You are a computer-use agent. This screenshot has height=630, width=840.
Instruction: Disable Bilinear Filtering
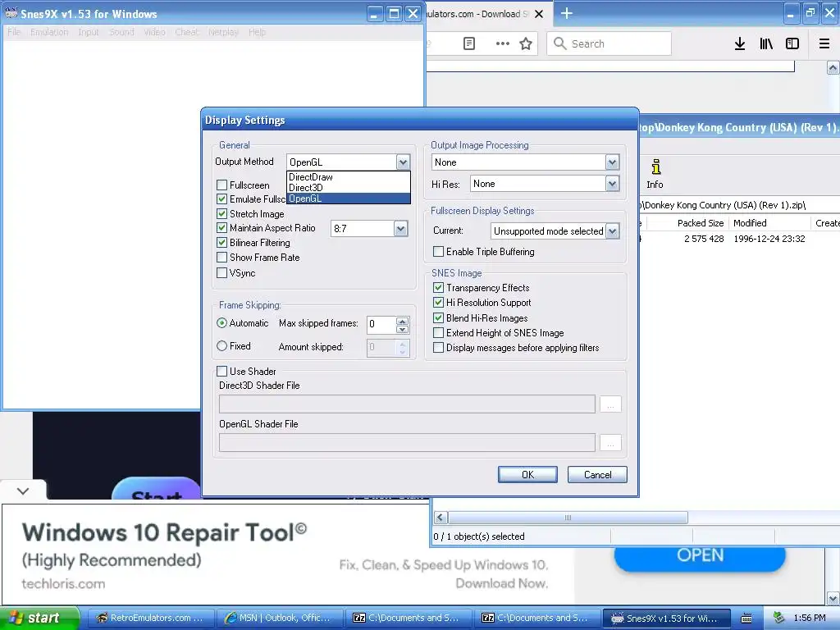[x=221, y=242]
